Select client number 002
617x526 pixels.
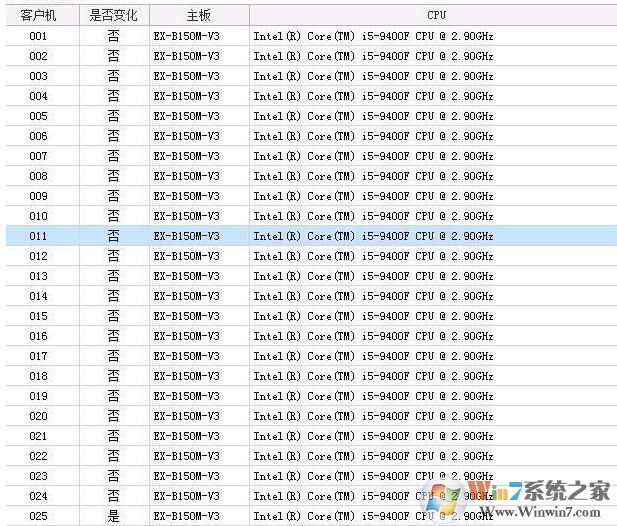[38, 56]
